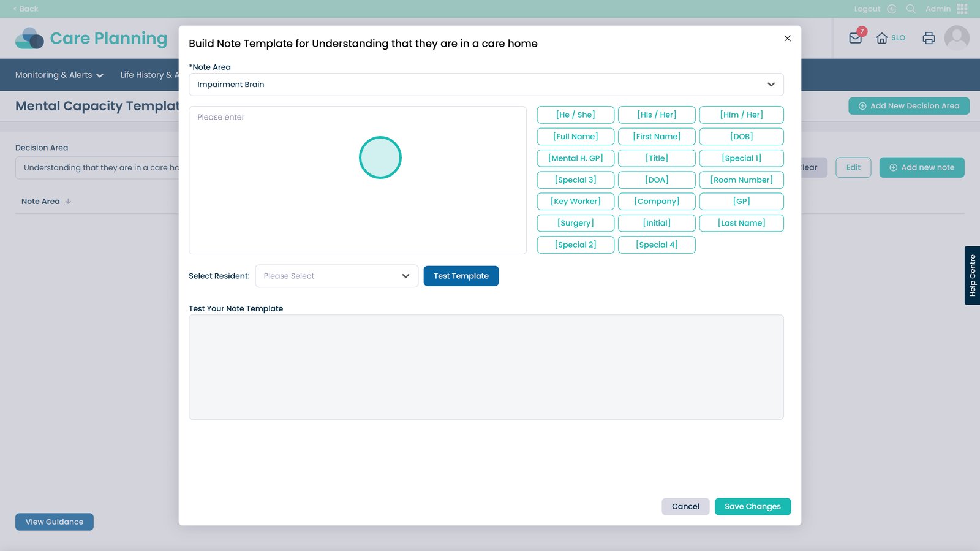Click in the note template text area
Viewport: 980px width, 551px height.
point(358,180)
